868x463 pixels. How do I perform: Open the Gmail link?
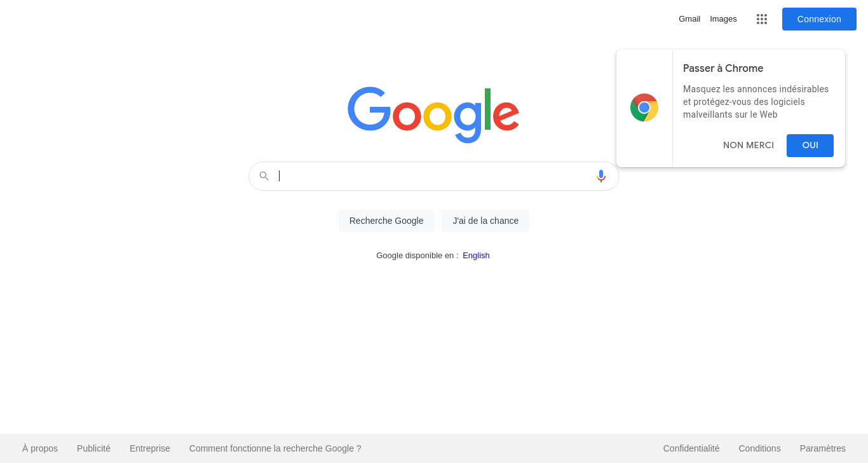pyautogui.click(x=689, y=19)
